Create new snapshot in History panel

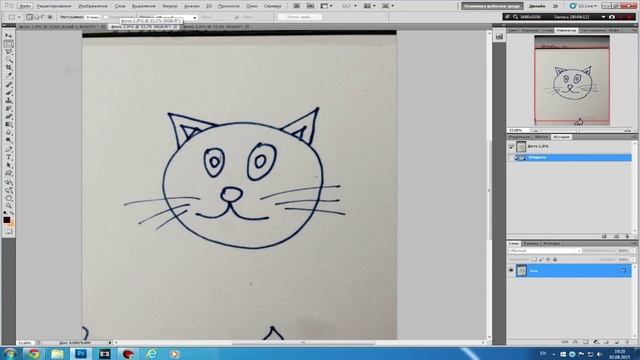coord(616,236)
